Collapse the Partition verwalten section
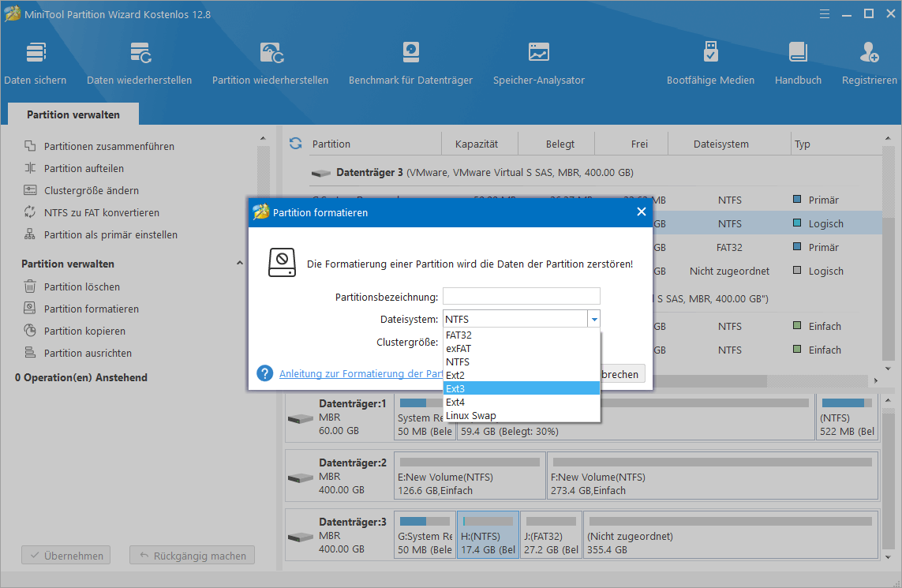 click(240, 264)
